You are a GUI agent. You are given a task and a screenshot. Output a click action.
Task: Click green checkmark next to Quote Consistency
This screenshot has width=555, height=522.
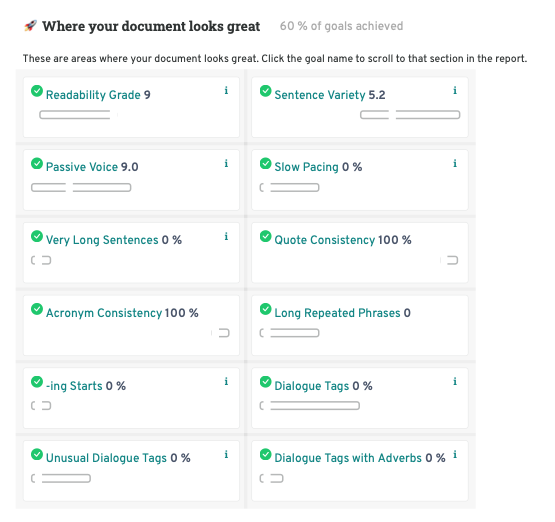265,236
